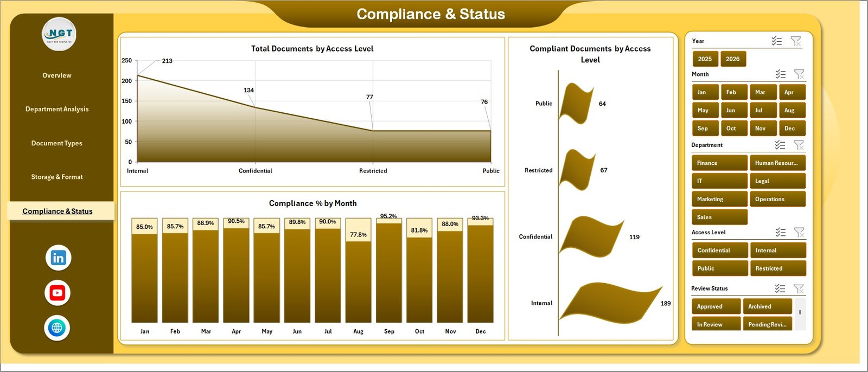This screenshot has height=372, width=868.
Task: Select Mar in the Month slicer
Action: click(763, 92)
